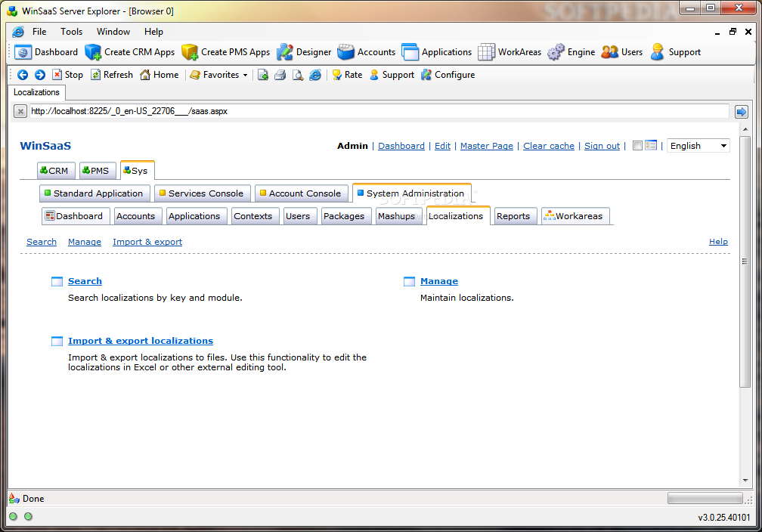Open the File menu

click(39, 32)
